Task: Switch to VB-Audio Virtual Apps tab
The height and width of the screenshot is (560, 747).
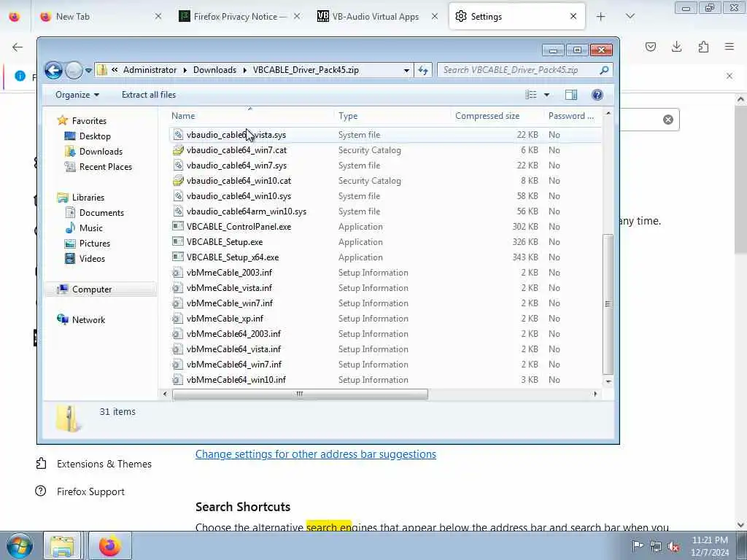Action: pos(377,17)
